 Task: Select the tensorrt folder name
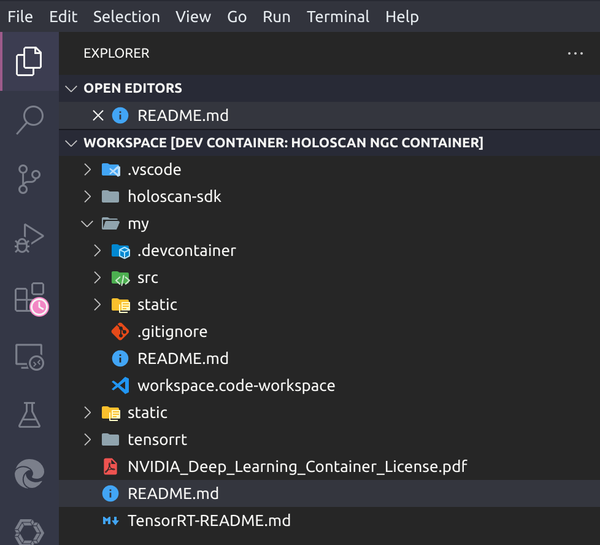tap(157, 440)
